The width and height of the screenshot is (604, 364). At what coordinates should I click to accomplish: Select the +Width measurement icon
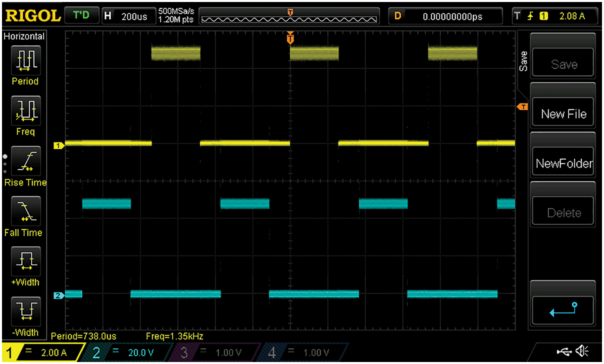[x=26, y=262]
